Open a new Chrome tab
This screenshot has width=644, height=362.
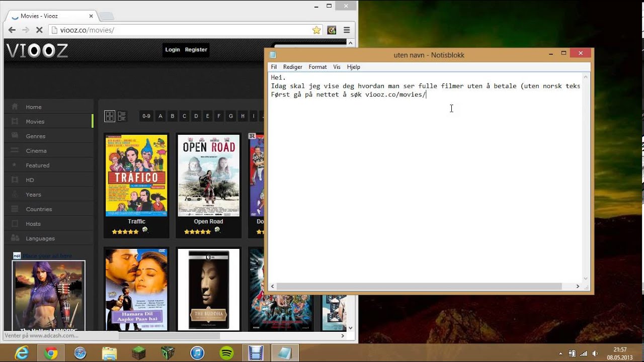106,17
